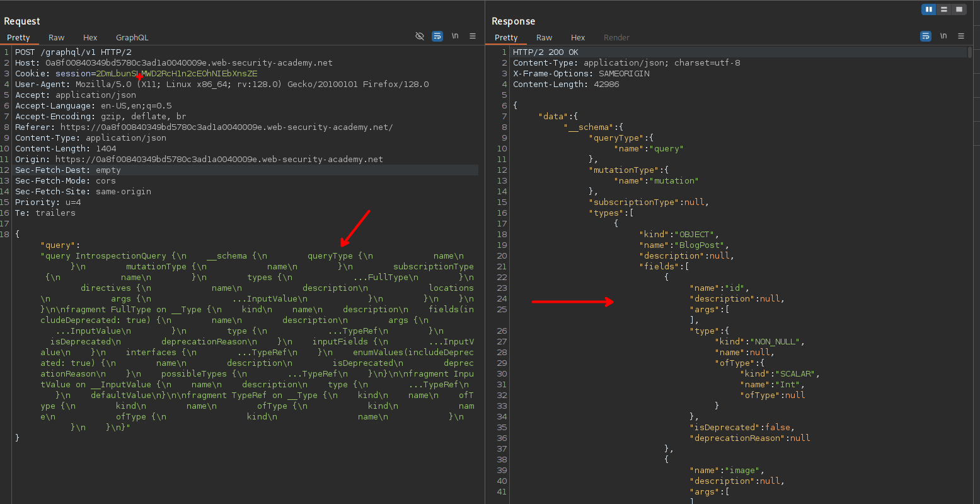This screenshot has height=504, width=980.
Task: Open the Response panel options menu
Action: click(x=961, y=37)
